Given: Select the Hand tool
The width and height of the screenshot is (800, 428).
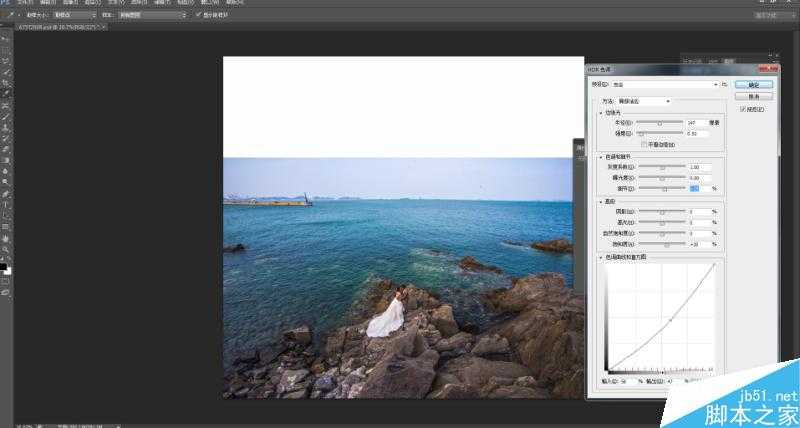Looking at the screenshot, I should [x=6, y=238].
